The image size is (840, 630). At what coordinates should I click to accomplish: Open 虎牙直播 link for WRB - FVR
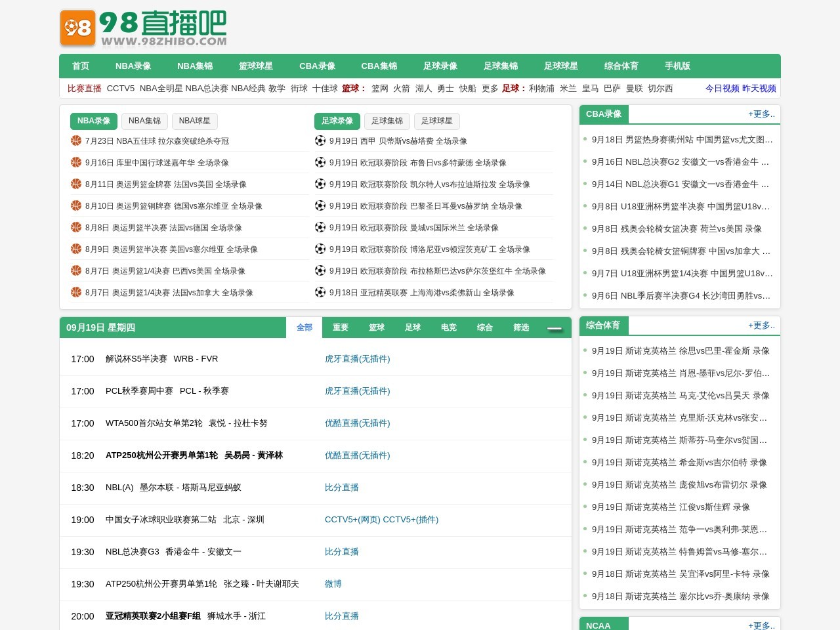tap(358, 359)
